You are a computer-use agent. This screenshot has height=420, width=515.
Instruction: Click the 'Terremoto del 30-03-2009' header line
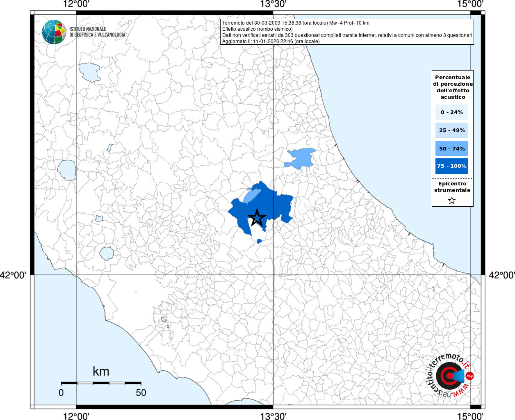(x=296, y=23)
